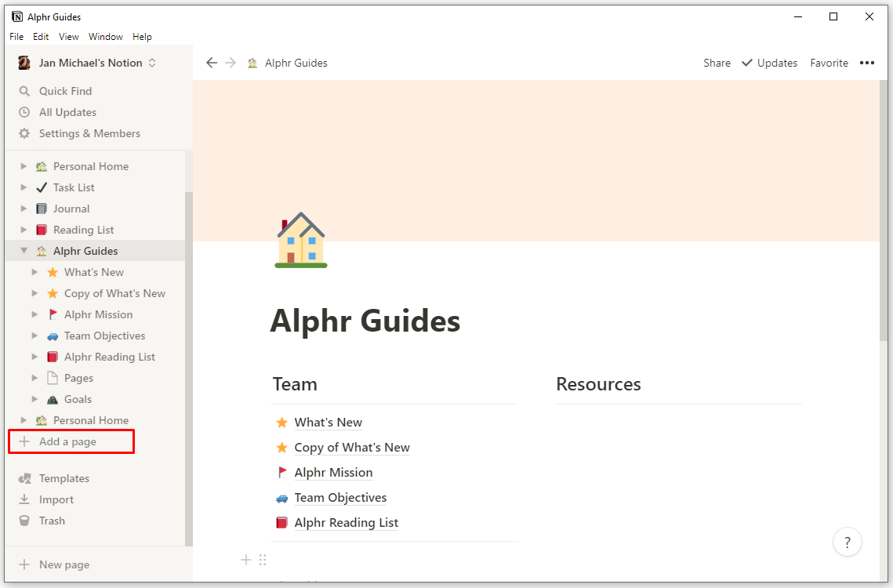Click the Share button
This screenshot has height=588, width=893.
(x=717, y=63)
